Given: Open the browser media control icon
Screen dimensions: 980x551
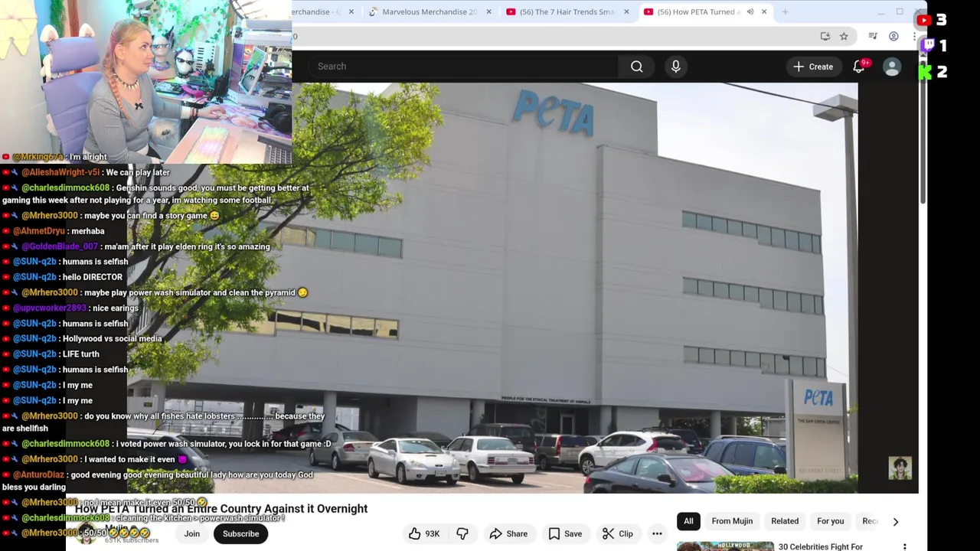Looking at the screenshot, I should pyautogui.click(x=873, y=36).
